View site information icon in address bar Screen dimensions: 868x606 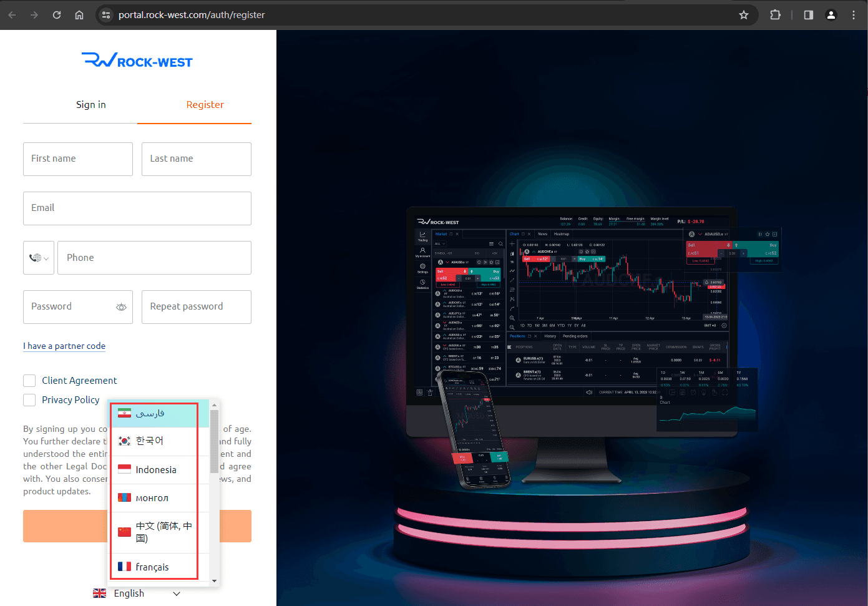106,15
